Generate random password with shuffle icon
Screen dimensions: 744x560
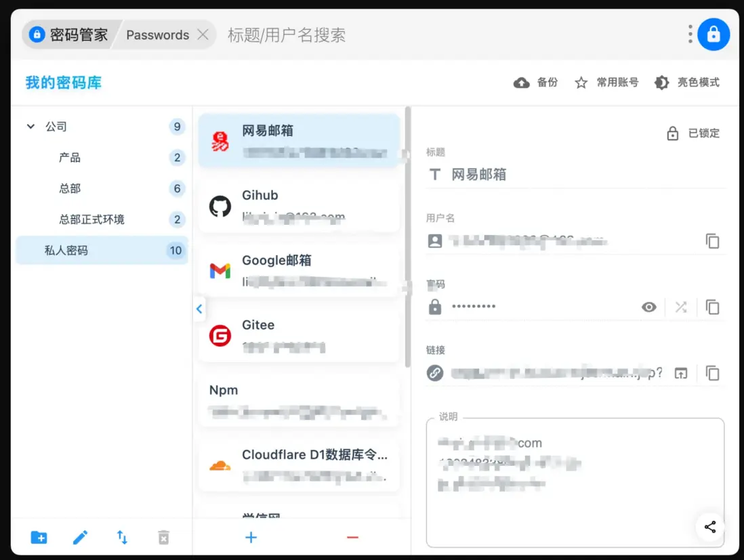pos(681,307)
